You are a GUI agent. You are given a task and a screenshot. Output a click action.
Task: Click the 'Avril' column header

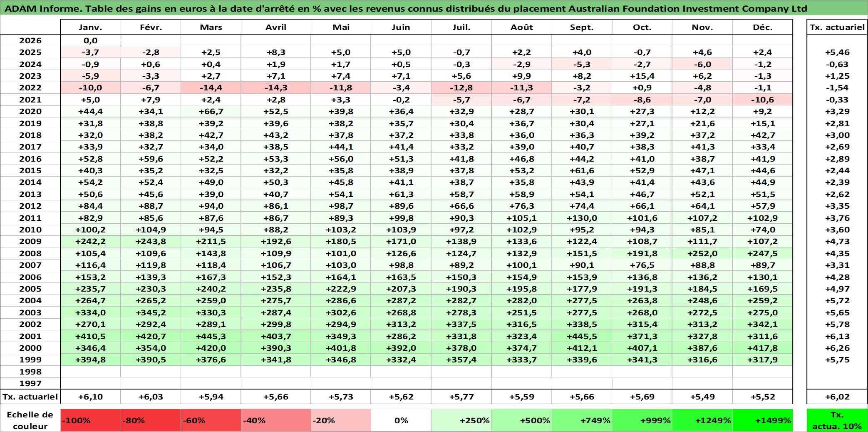coord(276,27)
